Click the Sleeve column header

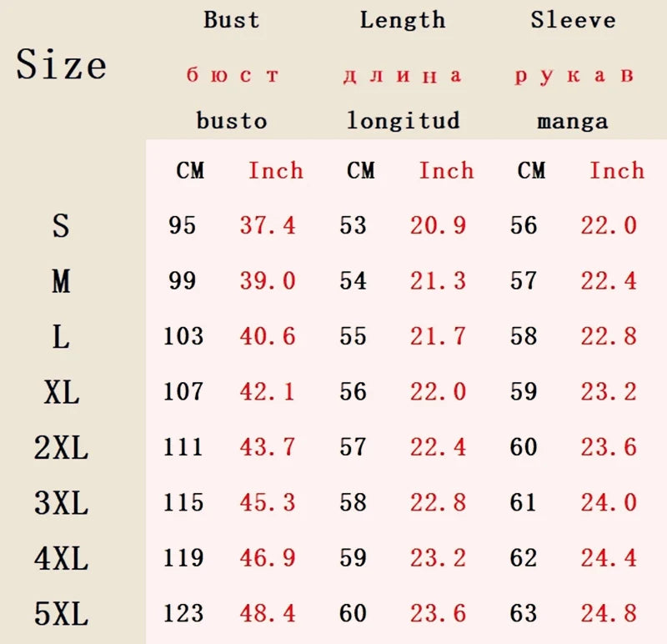coord(573,20)
